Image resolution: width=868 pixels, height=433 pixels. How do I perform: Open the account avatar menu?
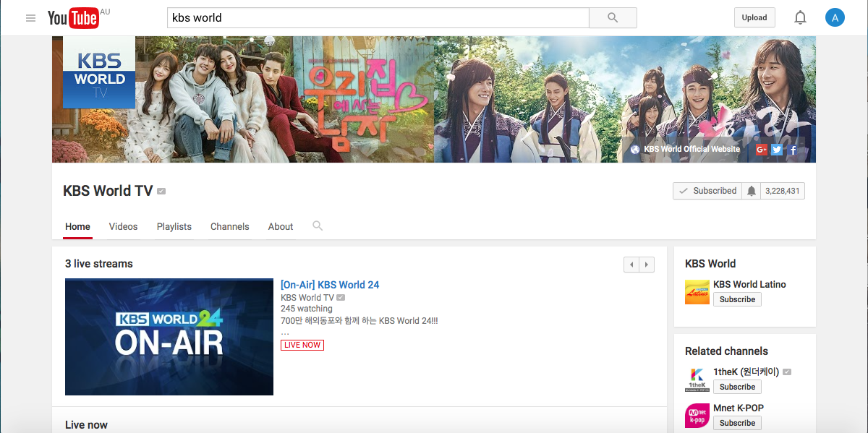835,18
